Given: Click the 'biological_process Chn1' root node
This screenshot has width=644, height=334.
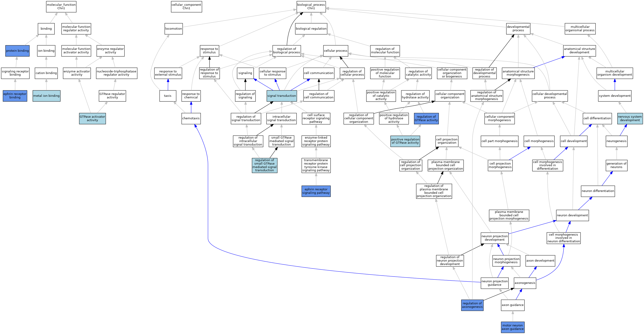Looking at the screenshot, I should coord(311,6).
